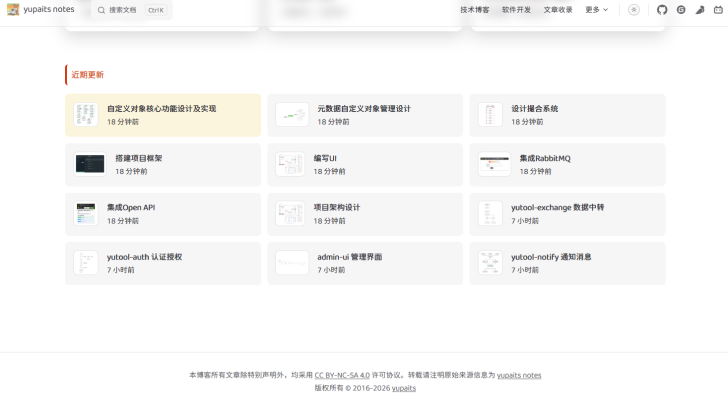Open article yutool-notify 通知消息
The height and width of the screenshot is (399, 728).
coord(567,263)
